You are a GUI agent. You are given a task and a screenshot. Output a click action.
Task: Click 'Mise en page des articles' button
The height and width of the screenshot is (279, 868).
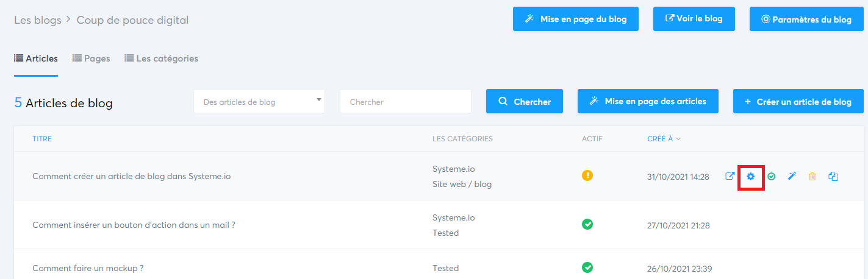coord(648,102)
